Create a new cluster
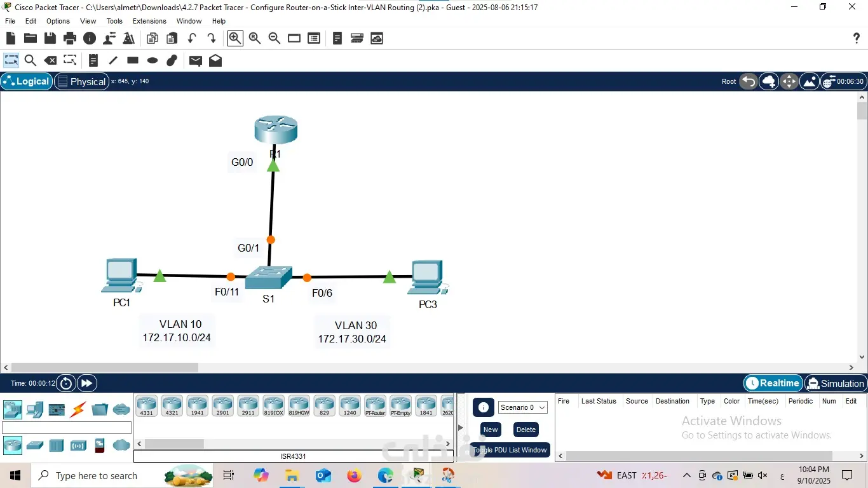The height and width of the screenshot is (488, 868). coord(769,81)
